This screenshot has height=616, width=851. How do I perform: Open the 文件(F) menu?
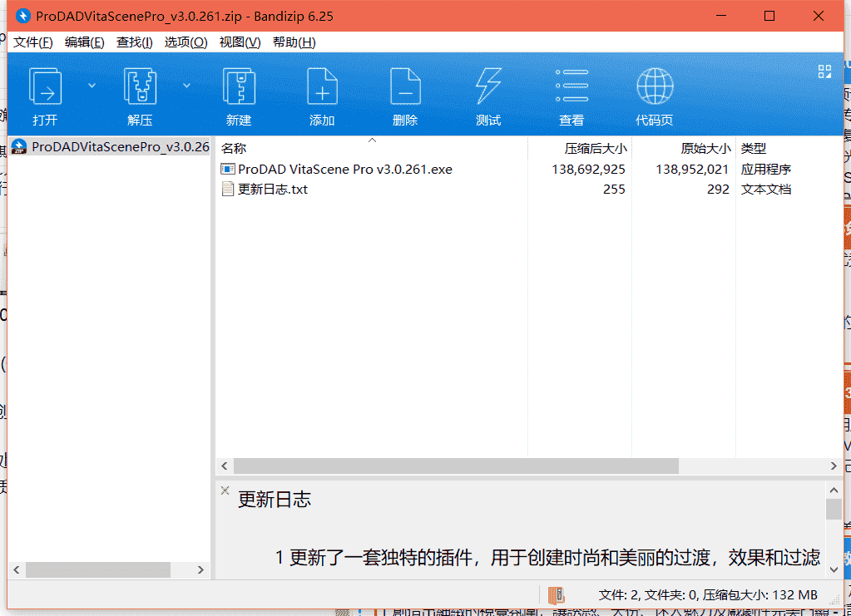pos(32,42)
